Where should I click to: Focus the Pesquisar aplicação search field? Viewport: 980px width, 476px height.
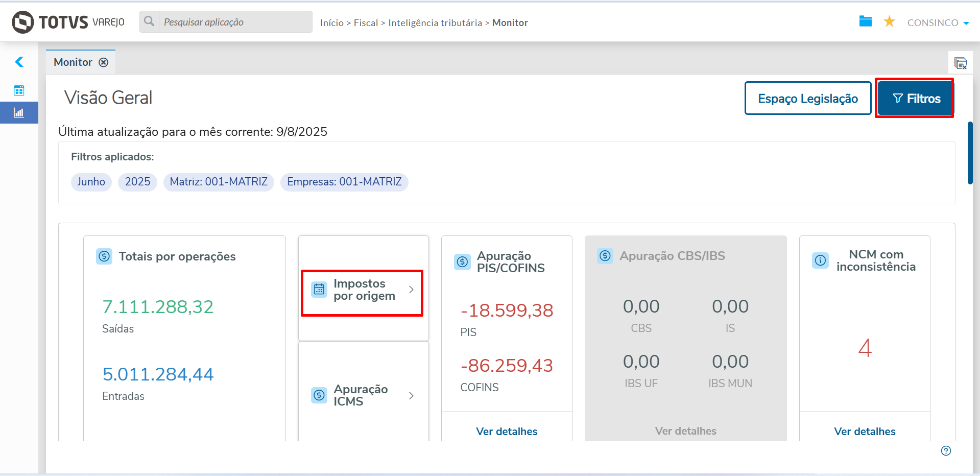pos(235,22)
